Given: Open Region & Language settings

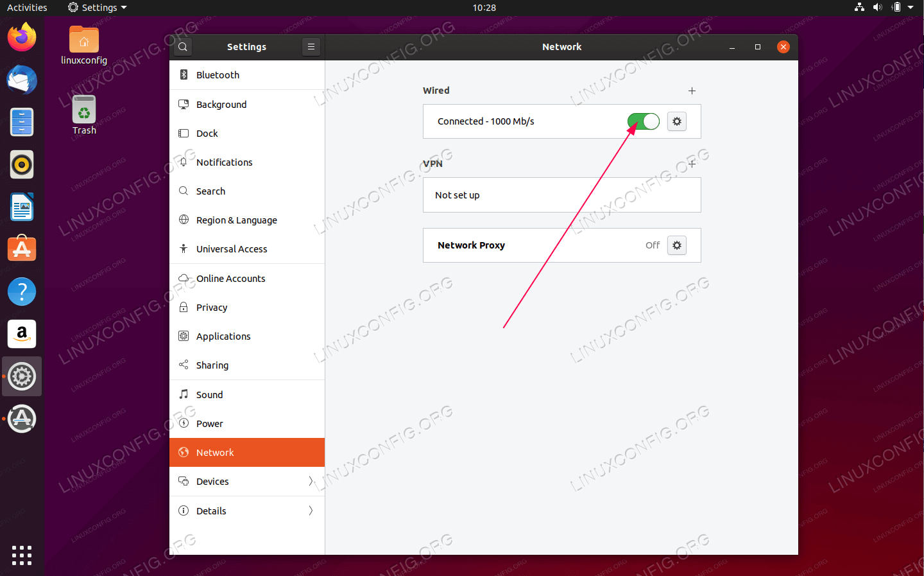Looking at the screenshot, I should (247, 220).
